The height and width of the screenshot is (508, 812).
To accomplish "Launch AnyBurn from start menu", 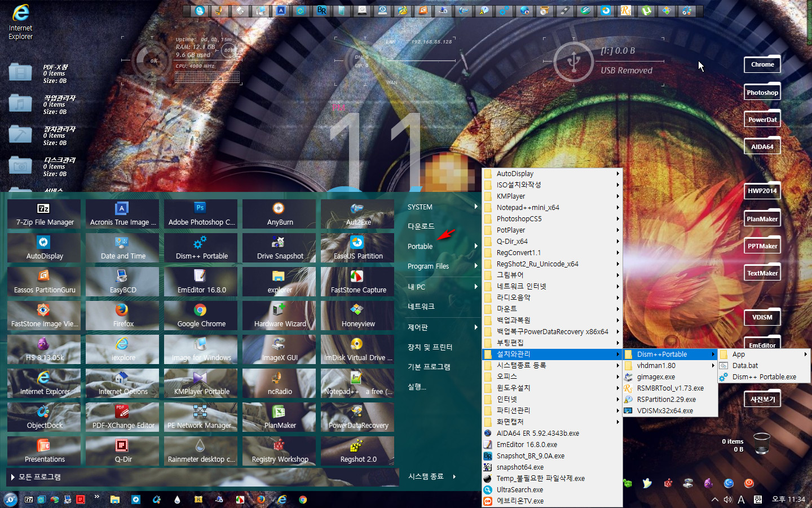I will [x=279, y=214].
